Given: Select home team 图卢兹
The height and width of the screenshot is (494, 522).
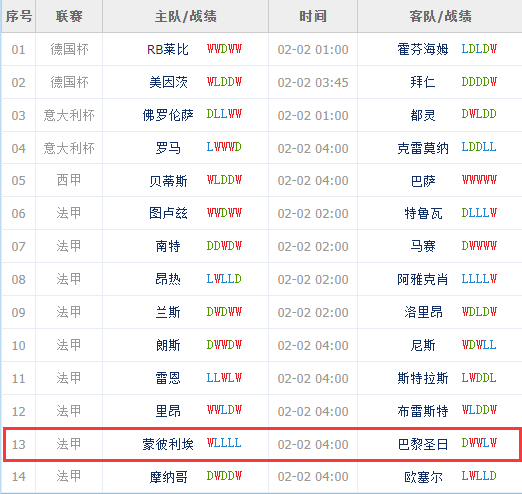Looking at the screenshot, I should tap(168, 213).
